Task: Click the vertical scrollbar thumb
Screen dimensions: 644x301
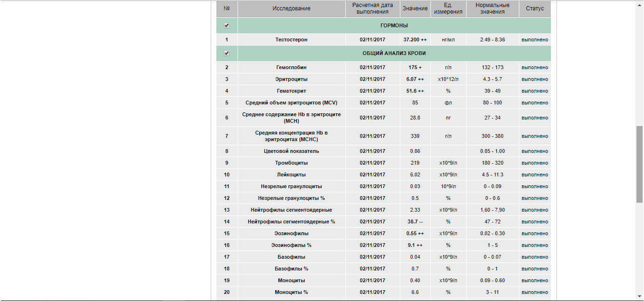Action: pos(639,164)
